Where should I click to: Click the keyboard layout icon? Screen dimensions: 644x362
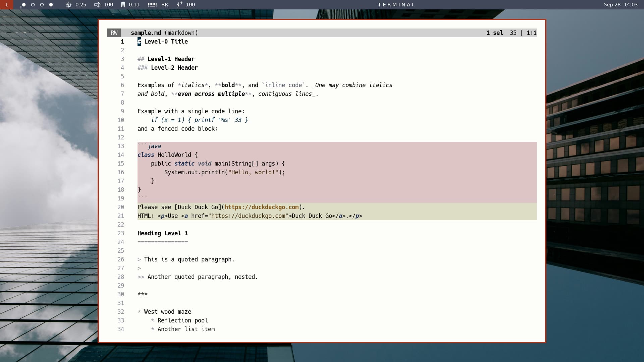[x=152, y=5]
